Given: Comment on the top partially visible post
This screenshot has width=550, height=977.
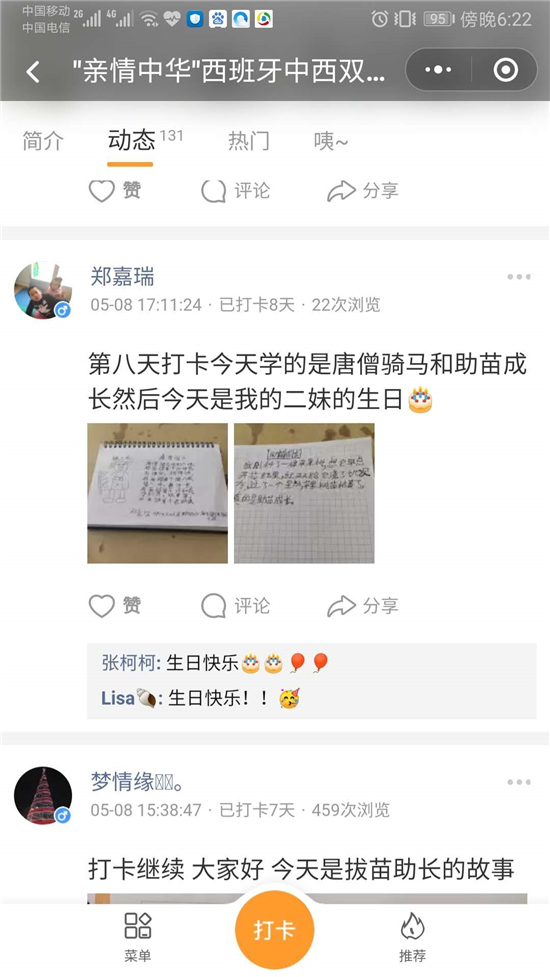Looking at the screenshot, I should tap(235, 191).
